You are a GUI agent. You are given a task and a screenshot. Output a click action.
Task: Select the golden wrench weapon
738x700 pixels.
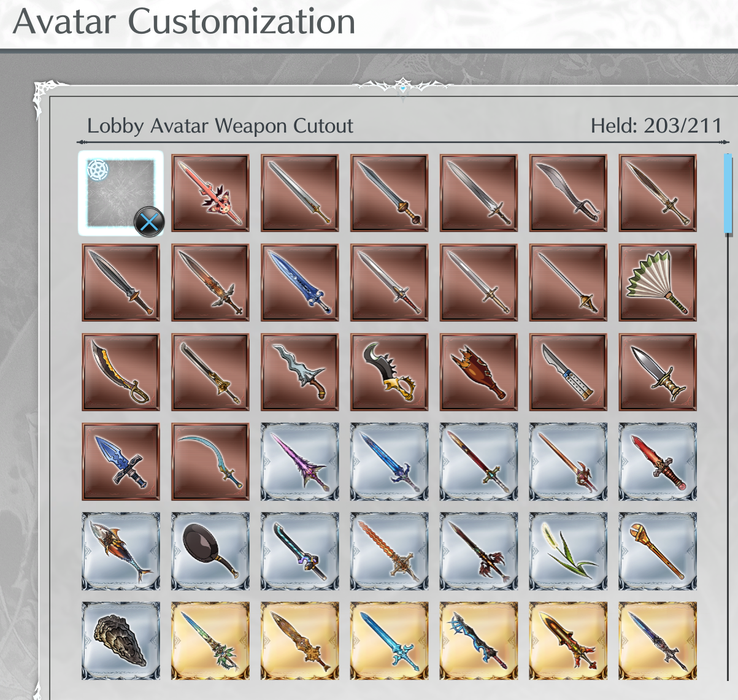pos(658,552)
